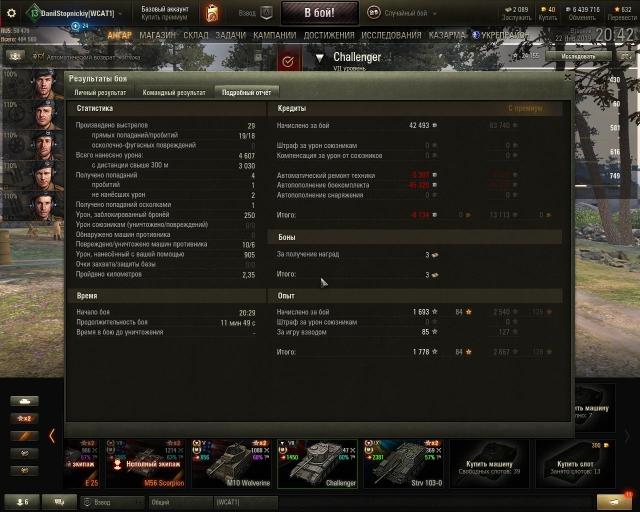Open the ИССЛЕДОВАНИЯ menu tab

391,36
